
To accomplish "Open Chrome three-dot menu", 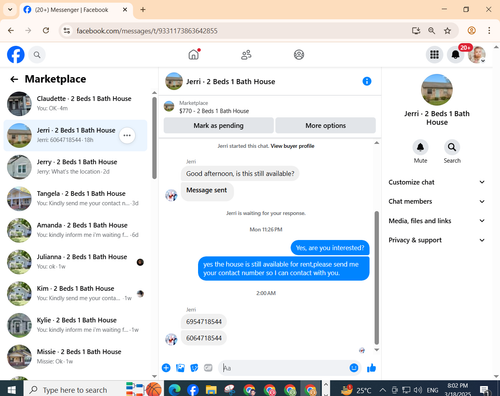I will (x=489, y=31).
